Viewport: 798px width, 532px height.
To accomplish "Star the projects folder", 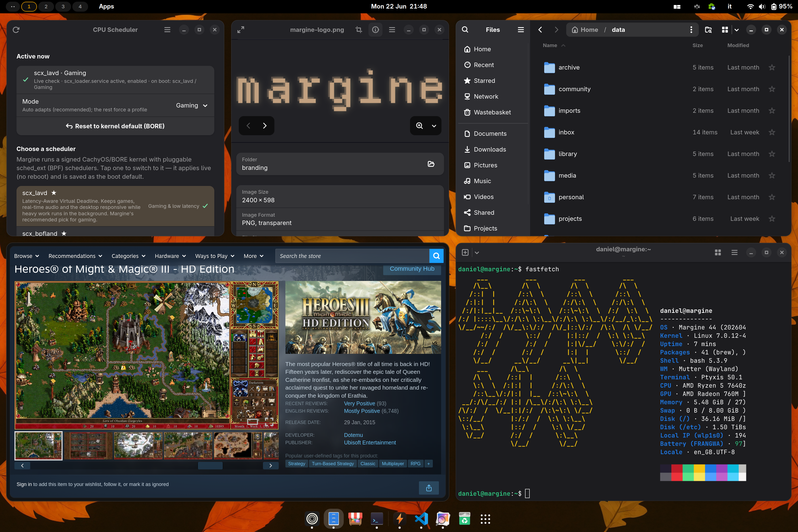I will coord(772,219).
